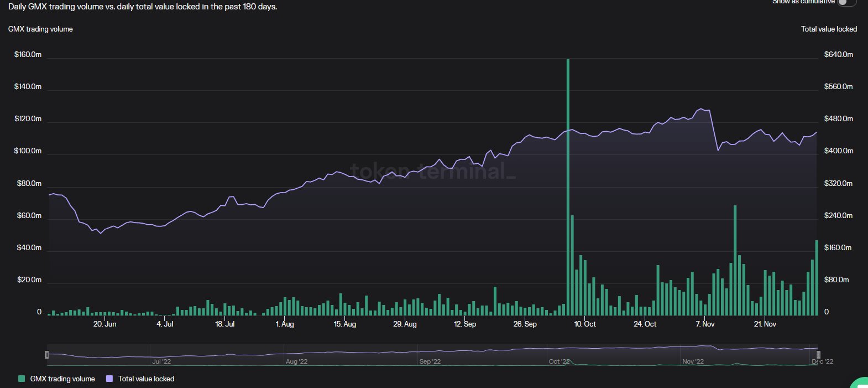Click the $320.0m right axis label

tap(838, 183)
